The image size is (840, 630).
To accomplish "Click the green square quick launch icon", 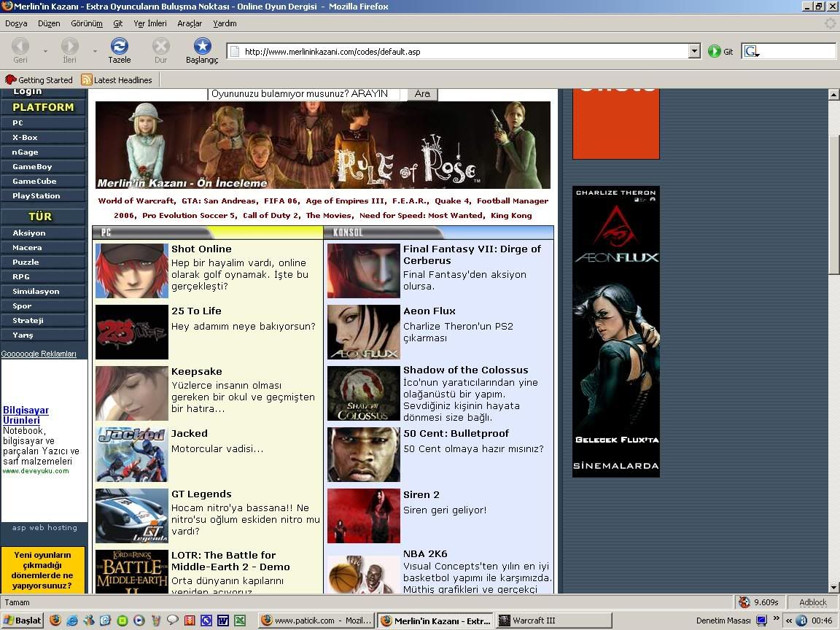I will (122, 621).
